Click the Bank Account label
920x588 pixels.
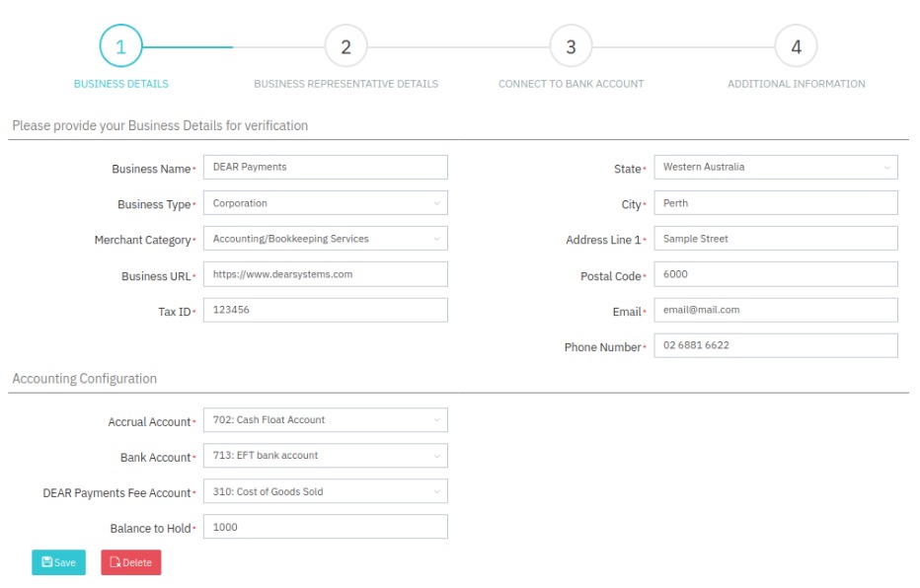[x=156, y=457]
